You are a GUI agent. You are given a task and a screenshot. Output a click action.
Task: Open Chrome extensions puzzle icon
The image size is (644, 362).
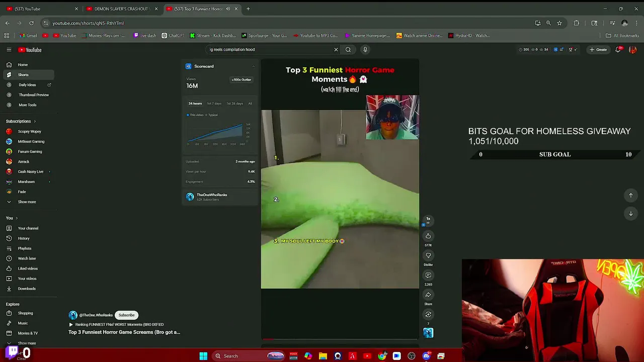577,23
